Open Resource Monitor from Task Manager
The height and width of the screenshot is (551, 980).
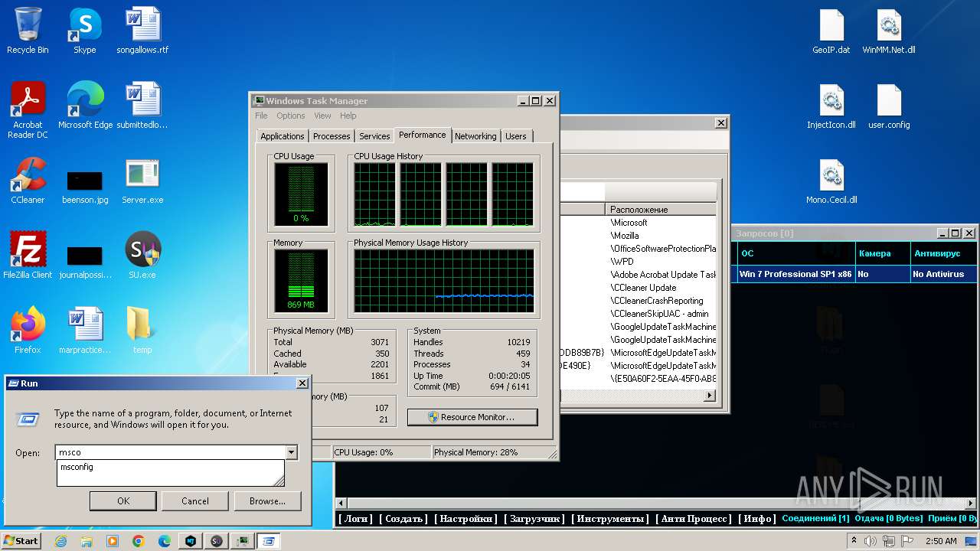[x=472, y=417]
